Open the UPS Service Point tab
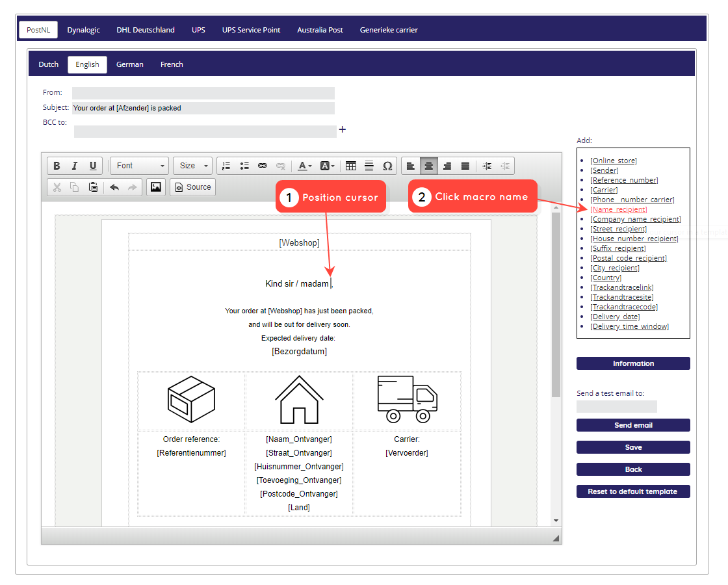 point(251,30)
